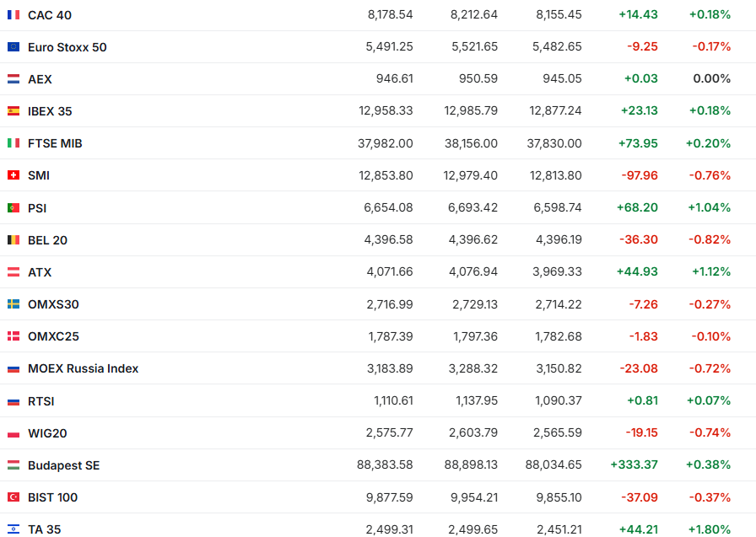756x537 pixels.
Task: Open the Euro Stoxx 50 index page
Action: [x=67, y=47]
